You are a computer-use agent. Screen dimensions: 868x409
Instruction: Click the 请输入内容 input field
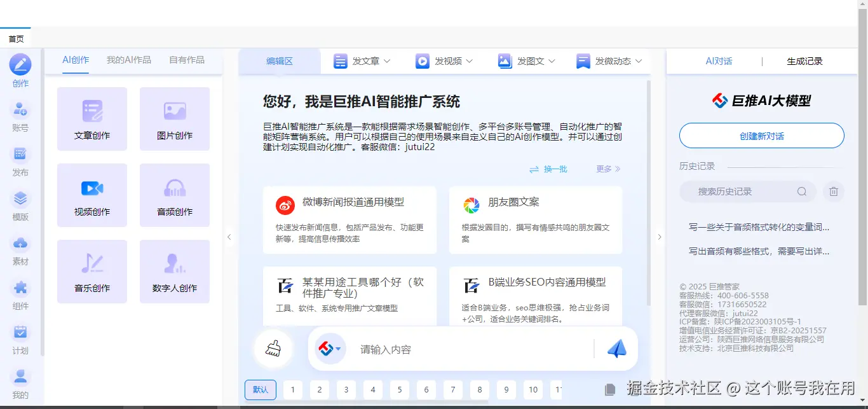[x=470, y=349]
